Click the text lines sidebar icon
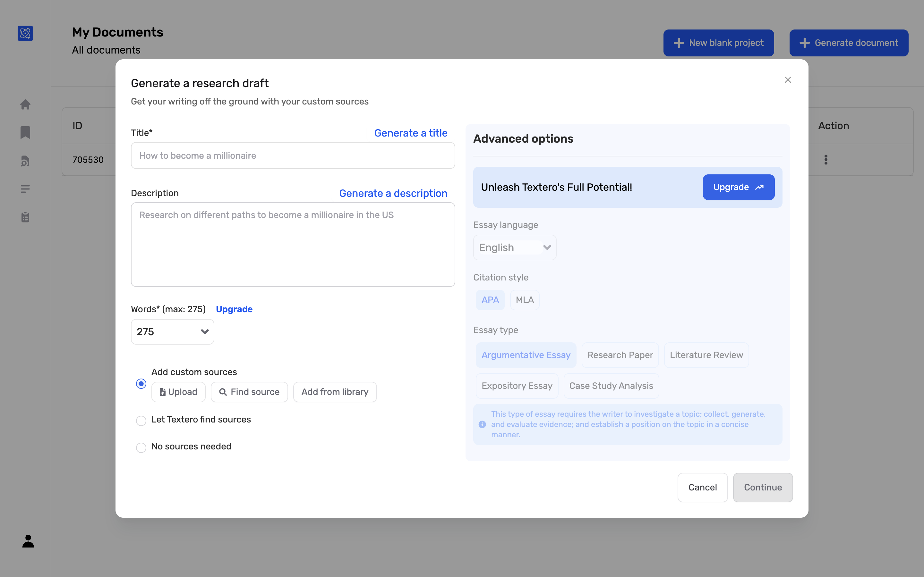The height and width of the screenshot is (577, 924). tap(25, 189)
